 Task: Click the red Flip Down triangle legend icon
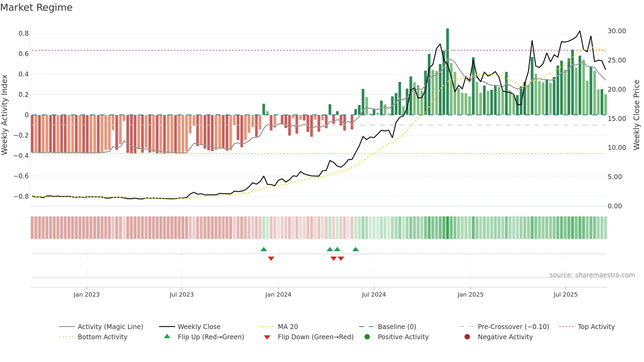click(267, 337)
